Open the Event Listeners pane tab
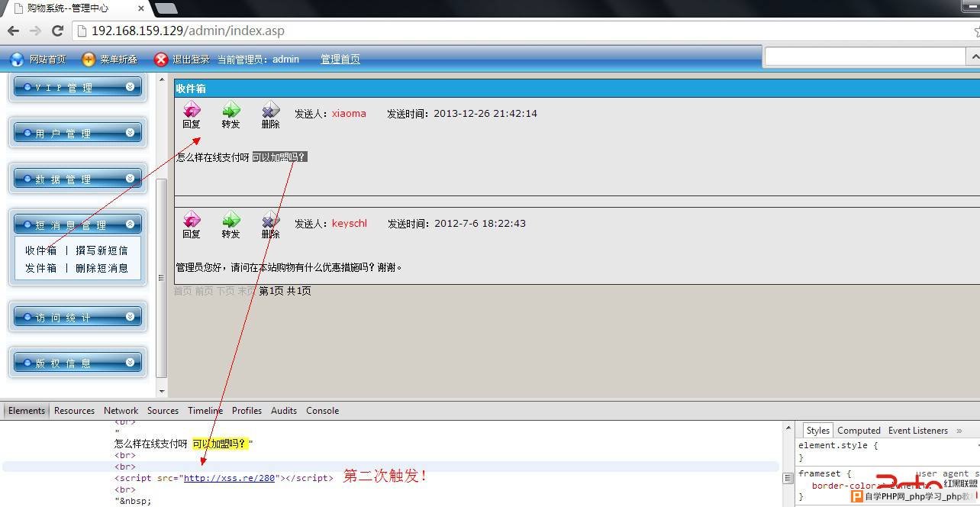The width and height of the screenshot is (980, 507). (917, 431)
